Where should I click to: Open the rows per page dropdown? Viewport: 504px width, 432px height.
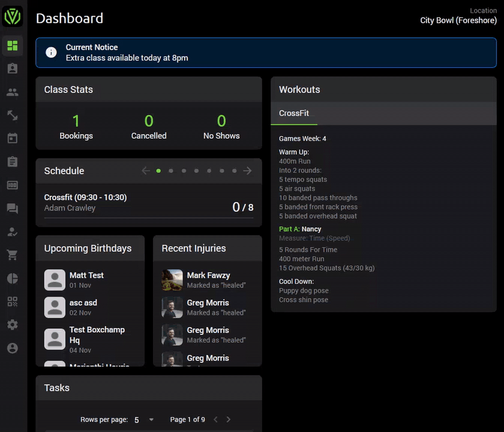click(x=143, y=420)
